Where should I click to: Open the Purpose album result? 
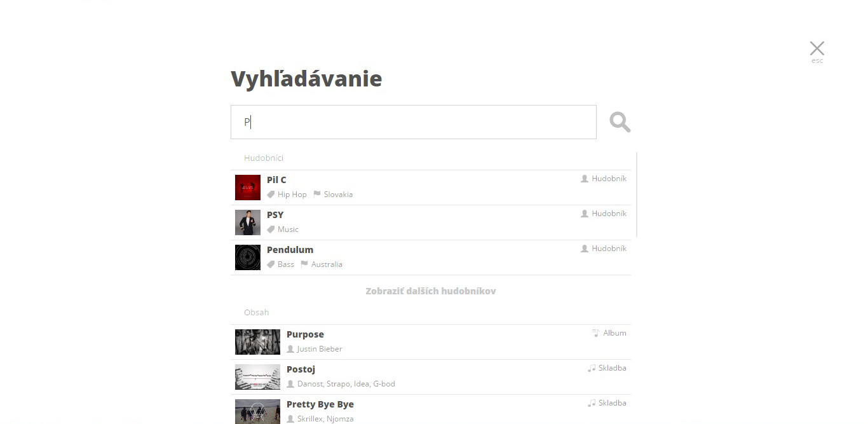click(x=431, y=342)
